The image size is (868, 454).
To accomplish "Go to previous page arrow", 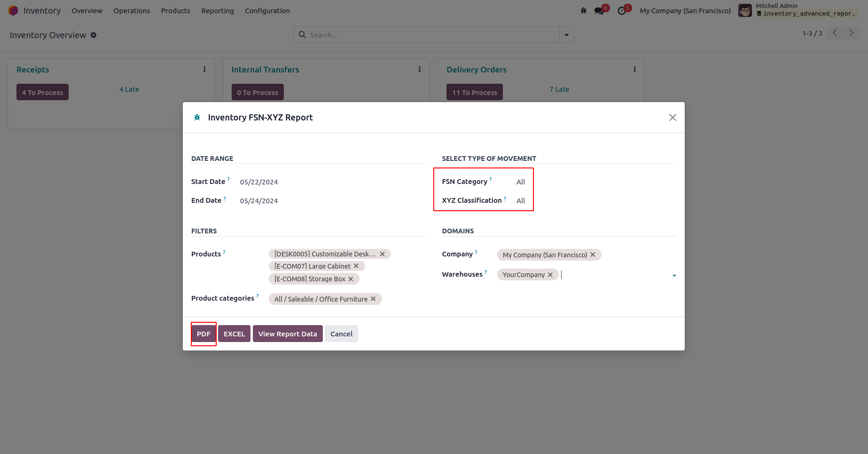I will [x=835, y=33].
